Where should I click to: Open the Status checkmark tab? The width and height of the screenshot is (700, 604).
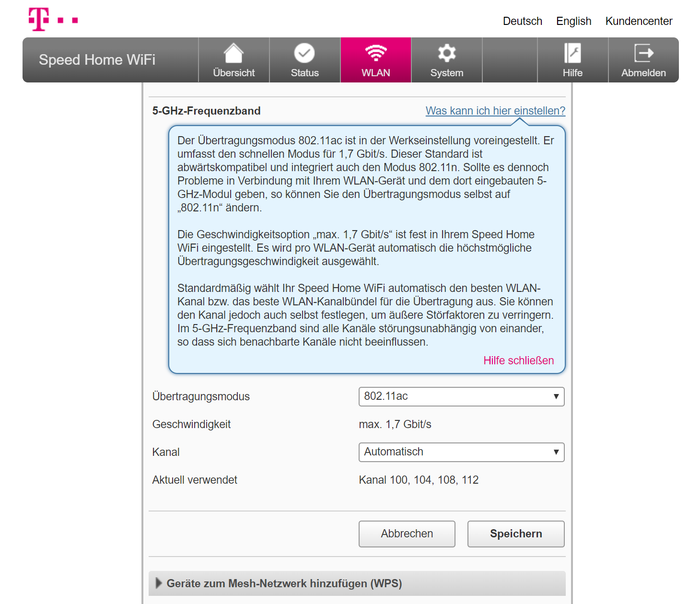pyautogui.click(x=305, y=60)
